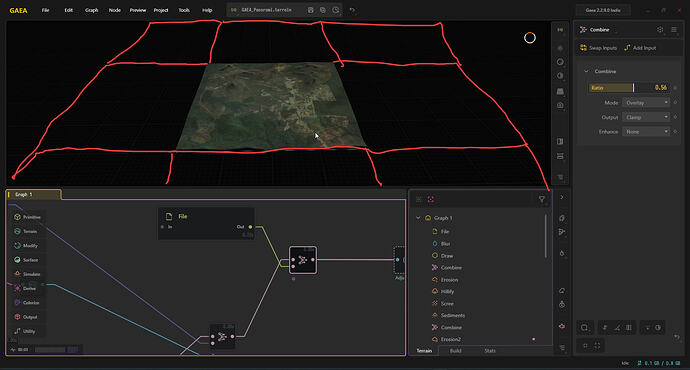Image resolution: width=690 pixels, height=370 pixels.
Task: Click the split-view layout icon in viewport sidebar
Action: 560,142
